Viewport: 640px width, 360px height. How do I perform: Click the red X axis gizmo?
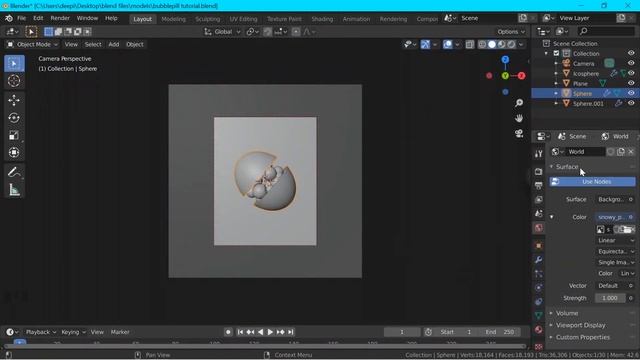click(x=521, y=76)
